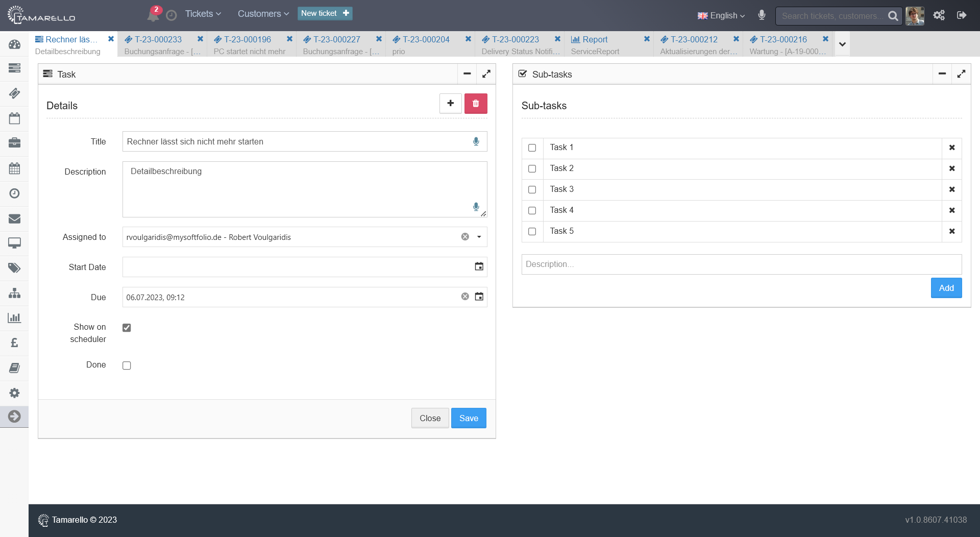Open the dashboard gauge icon in sidebar
Screen dimensions: 980x537
(x=14, y=44)
